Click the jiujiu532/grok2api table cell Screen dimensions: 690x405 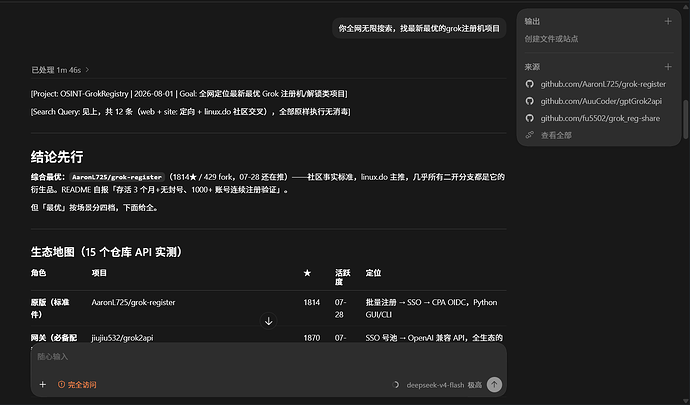[x=122, y=338]
